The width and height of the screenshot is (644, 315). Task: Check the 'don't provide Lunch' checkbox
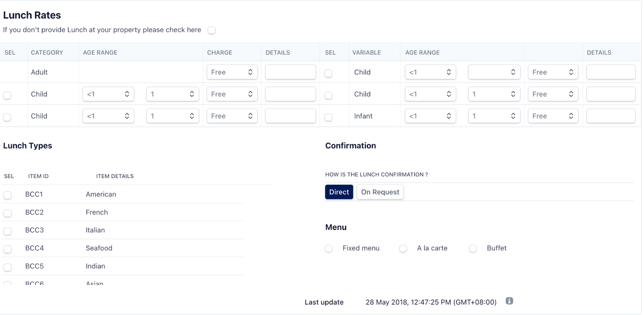click(212, 30)
